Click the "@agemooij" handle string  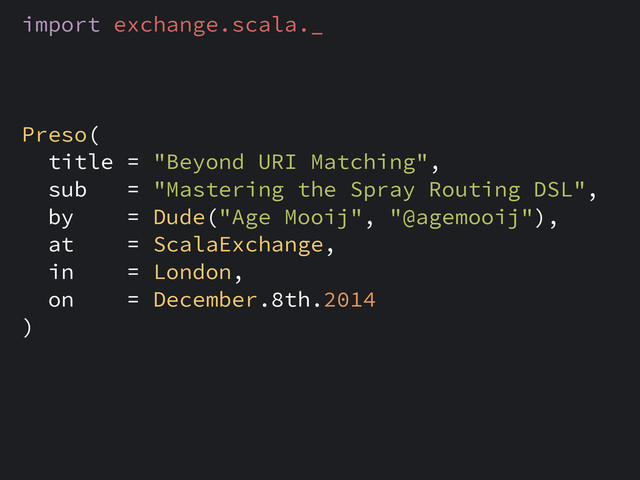[461, 217]
